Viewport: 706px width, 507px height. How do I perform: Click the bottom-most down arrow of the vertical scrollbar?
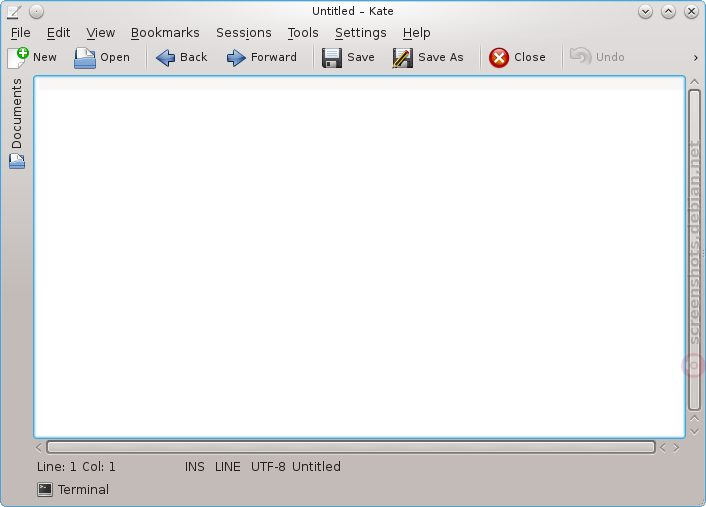click(694, 431)
